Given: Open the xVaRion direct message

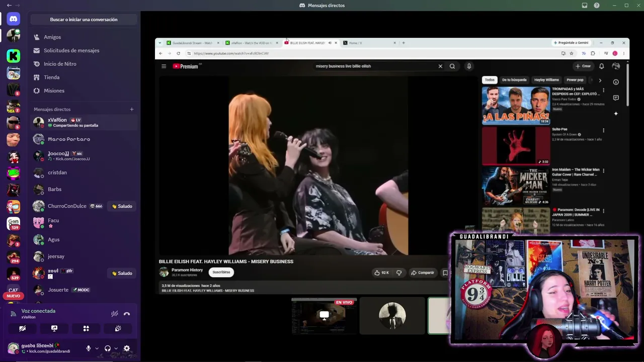Looking at the screenshot, I should (84, 122).
